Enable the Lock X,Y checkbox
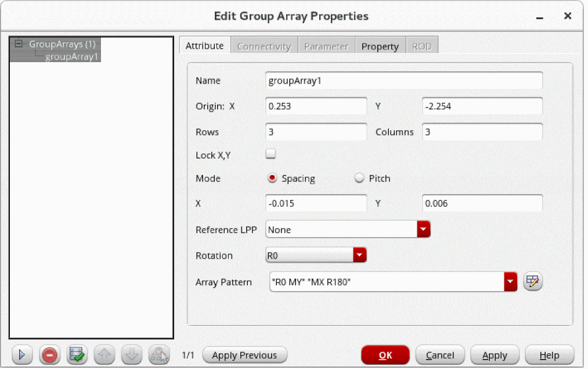This screenshot has height=369, width=588. [x=270, y=155]
